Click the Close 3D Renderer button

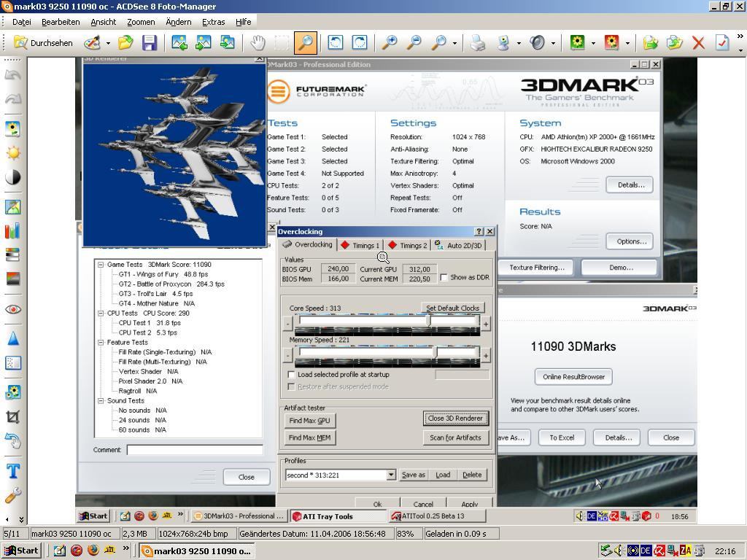(455, 419)
